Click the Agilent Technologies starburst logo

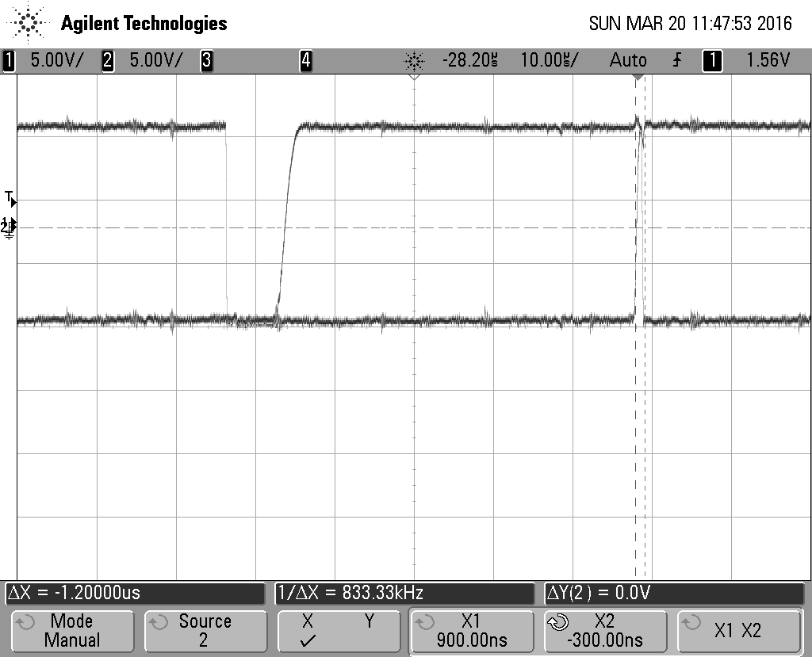click(x=28, y=23)
